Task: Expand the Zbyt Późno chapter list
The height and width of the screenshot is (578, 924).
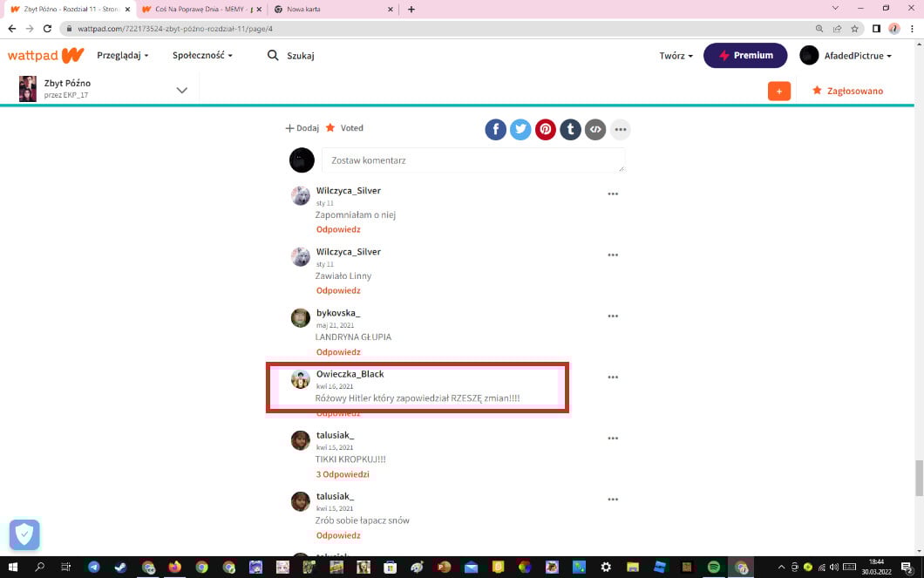Action: [181, 90]
